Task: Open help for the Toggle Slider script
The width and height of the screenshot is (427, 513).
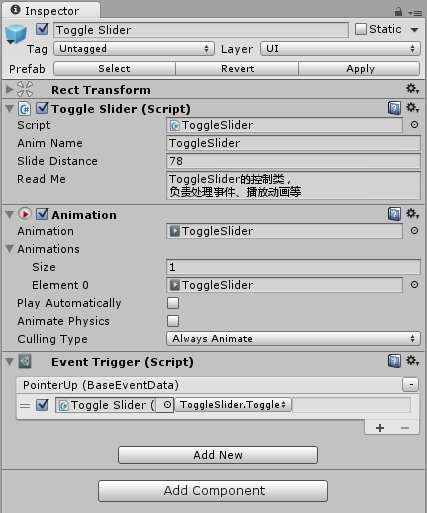Action: tap(394, 108)
